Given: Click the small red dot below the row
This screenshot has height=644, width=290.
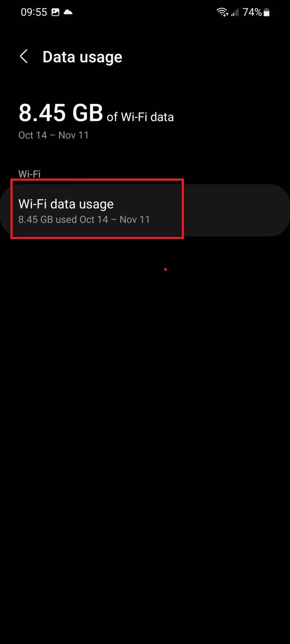Looking at the screenshot, I should pyautogui.click(x=166, y=269).
